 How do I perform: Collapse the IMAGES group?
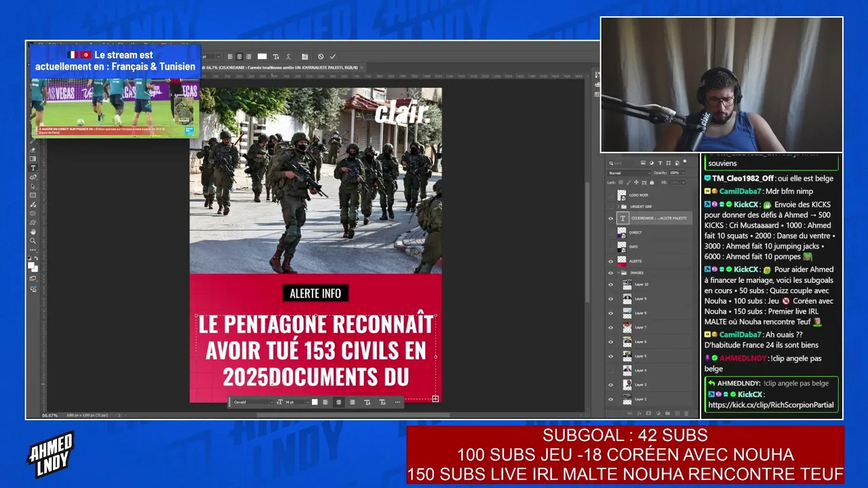[x=618, y=272]
